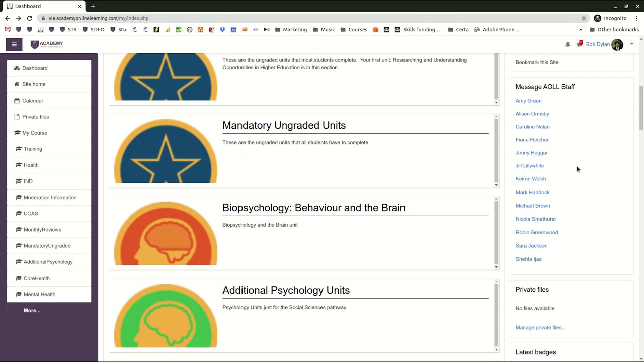Open the Mental Health course
This screenshot has height=362, width=644.
coord(49,294)
